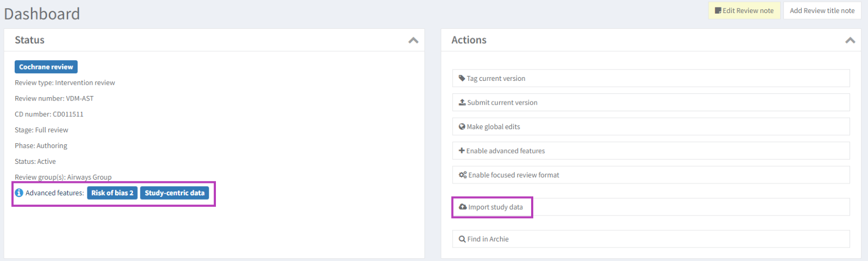Select the Risk of bias 2 badge
868x261 pixels.
112,193
